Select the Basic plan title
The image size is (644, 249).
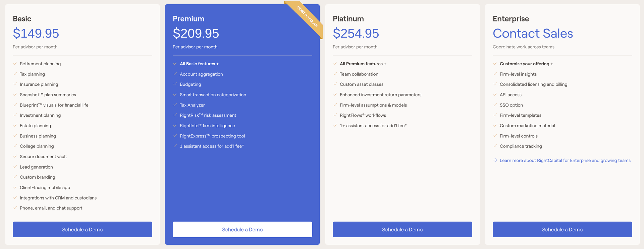coord(22,19)
